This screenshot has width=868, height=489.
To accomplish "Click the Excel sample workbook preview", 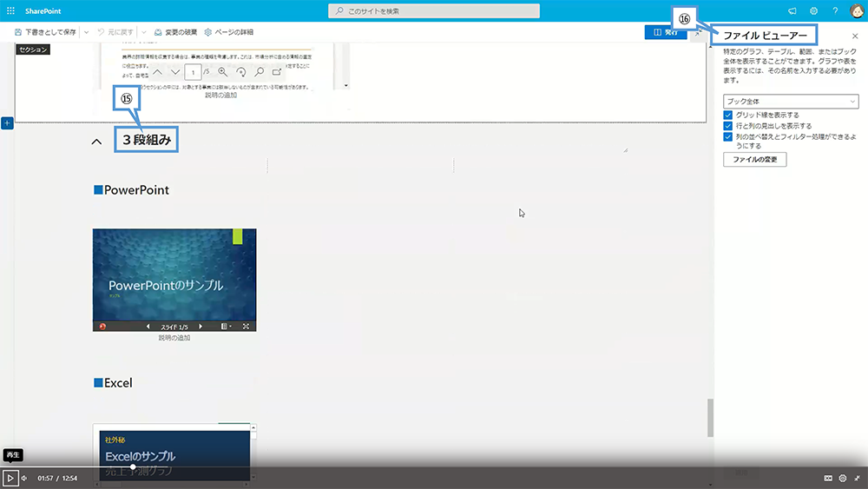I will pos(174,455).
